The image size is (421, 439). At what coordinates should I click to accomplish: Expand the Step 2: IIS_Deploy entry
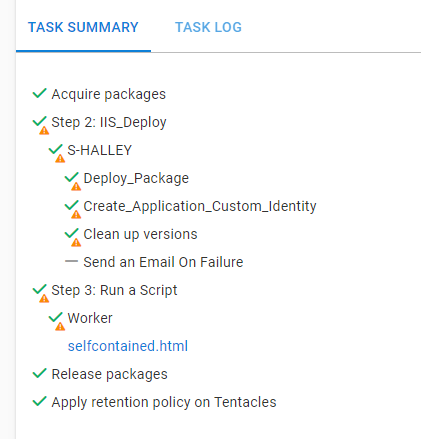109,122
